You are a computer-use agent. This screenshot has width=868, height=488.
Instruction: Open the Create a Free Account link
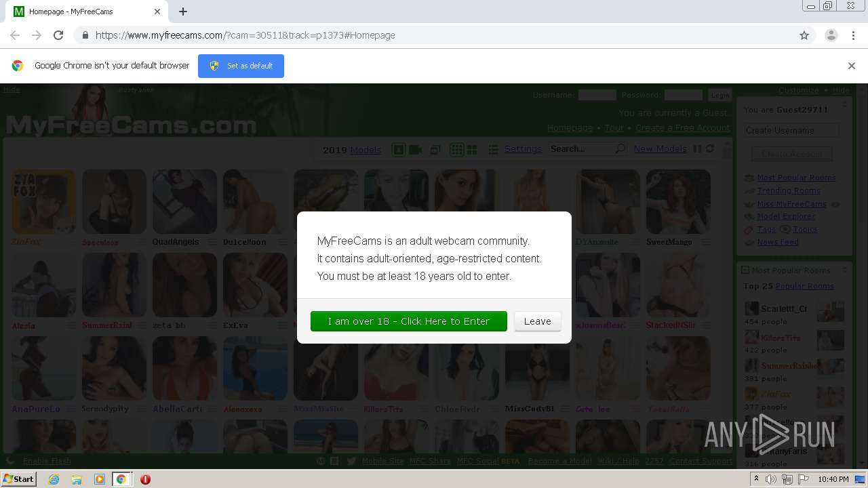coord(682,127)
